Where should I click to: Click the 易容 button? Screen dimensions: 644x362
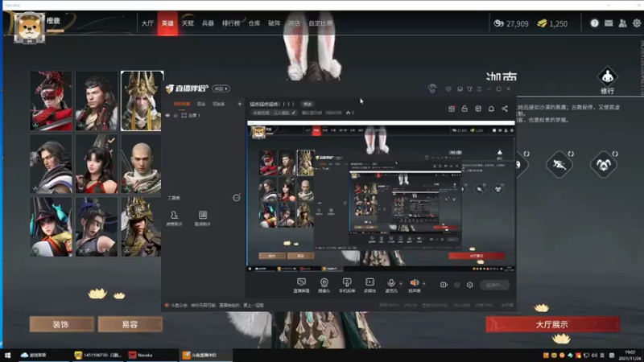click(x=130, y=324)
